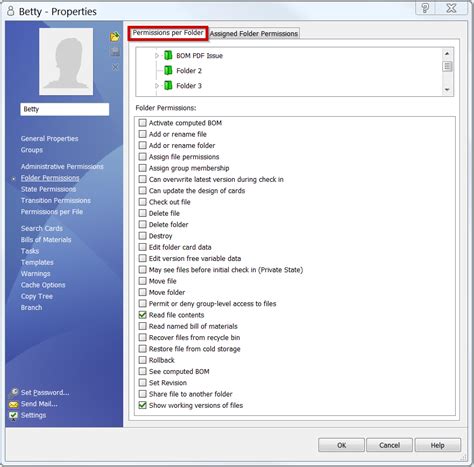This screenshot has height=467, width=474.
Task: Open Cache Options section
Action: (43, 285)
